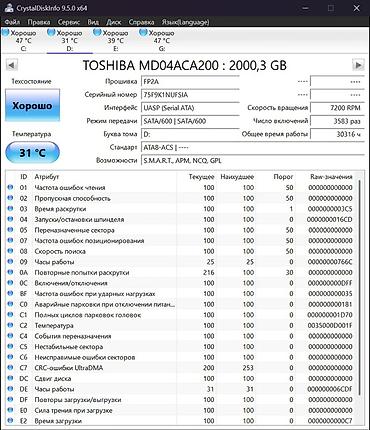Viewport: 370px width, 430px height.
Task: Click the Порог column header
Action: click(283, 177)
